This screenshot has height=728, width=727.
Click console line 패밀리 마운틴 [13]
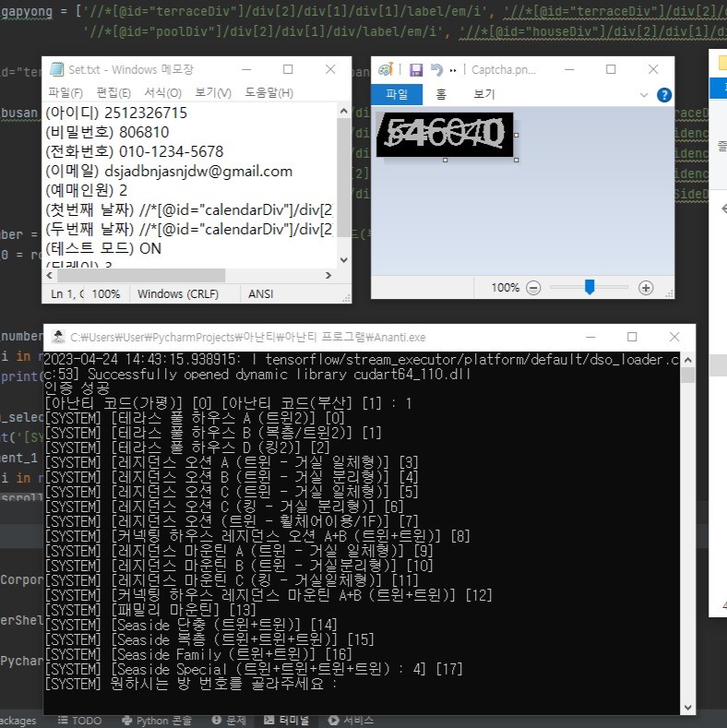150,610
